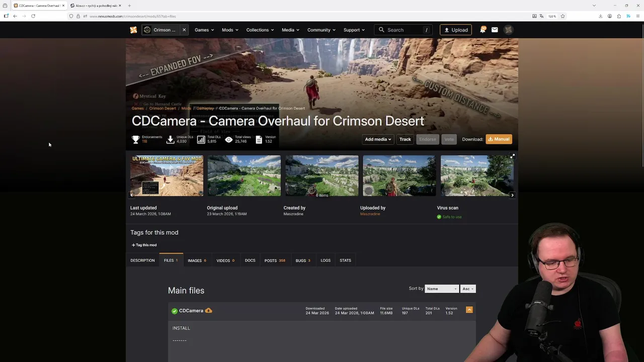This screenshot has width=644, height=362.
Task: Open the Community dropdown
Action: (x=321, y=30)
